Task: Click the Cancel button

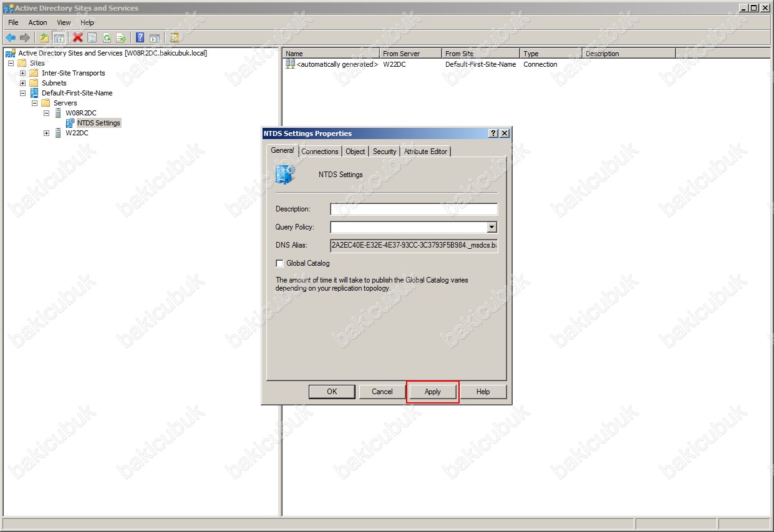Action: coord(382,392)
